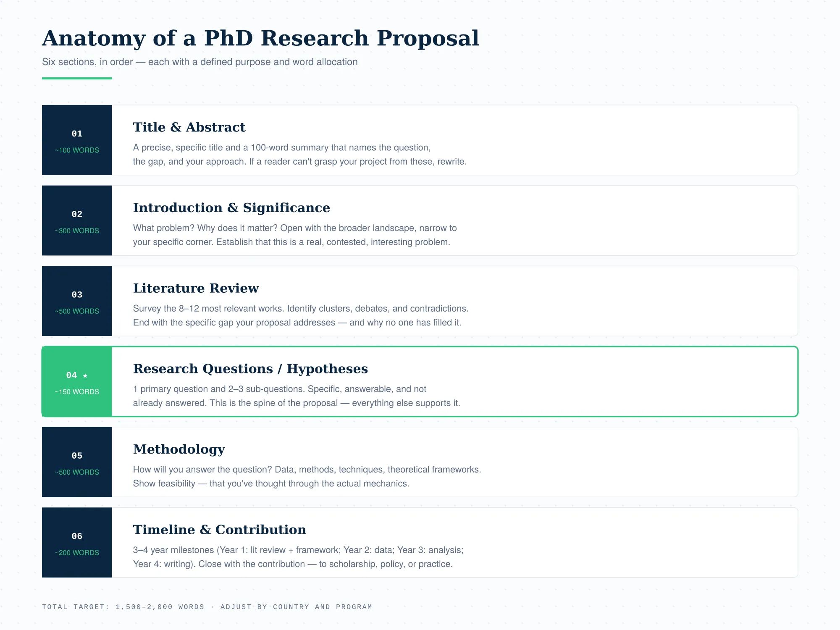Click the star icon beside 04

pyautogui.click(x=85, y=375)
